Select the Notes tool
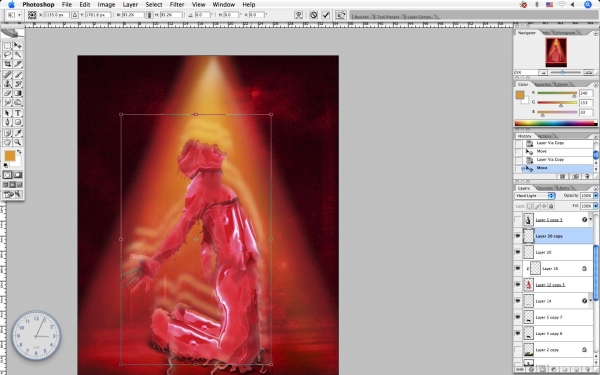600x375 pixels. [7, 133]
